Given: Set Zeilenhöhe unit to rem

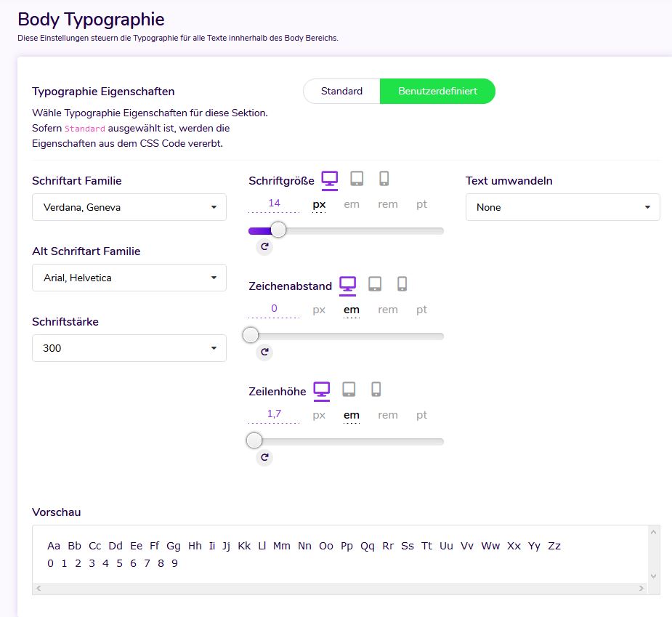Looking at the screenshot, I should click(388, 415).
